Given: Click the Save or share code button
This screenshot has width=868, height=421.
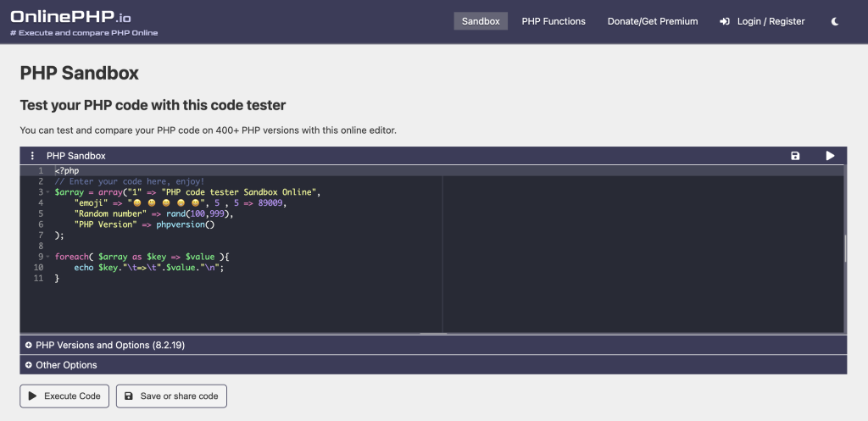Looking at the screenshot, I should [x=171, y=396].
